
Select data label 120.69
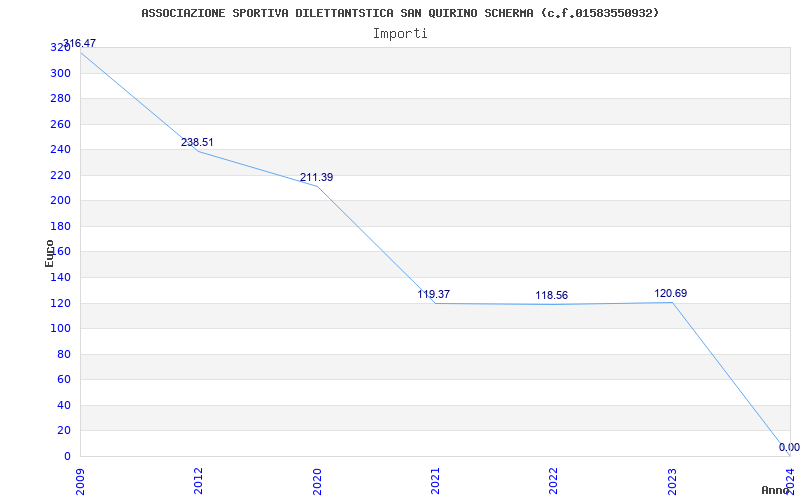pos(670,293)
